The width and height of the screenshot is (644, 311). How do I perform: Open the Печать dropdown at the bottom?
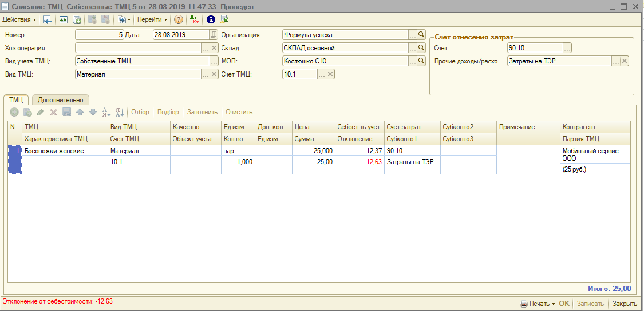pos(538,304)
